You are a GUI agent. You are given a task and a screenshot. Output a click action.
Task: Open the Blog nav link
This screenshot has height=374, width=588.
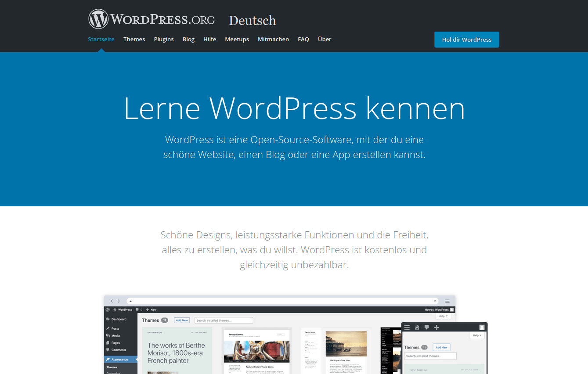point(188,39)
